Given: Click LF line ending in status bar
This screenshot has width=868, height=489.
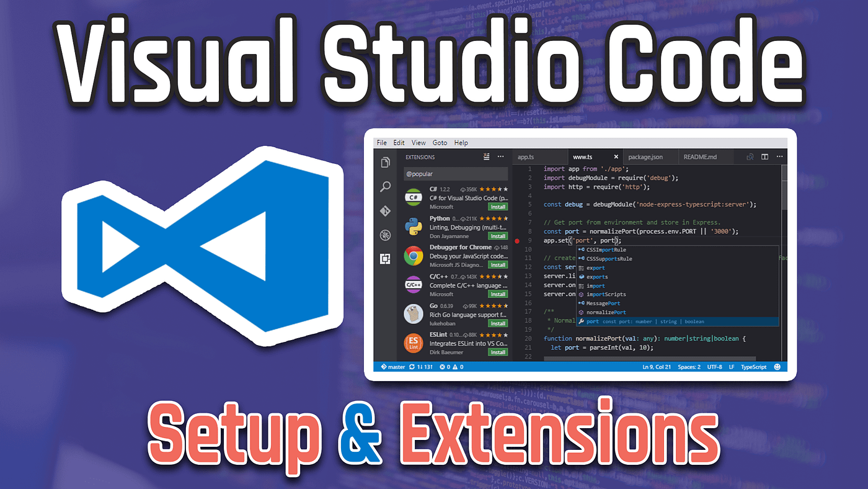Looking at the screenshot, I should click(732, 367).
